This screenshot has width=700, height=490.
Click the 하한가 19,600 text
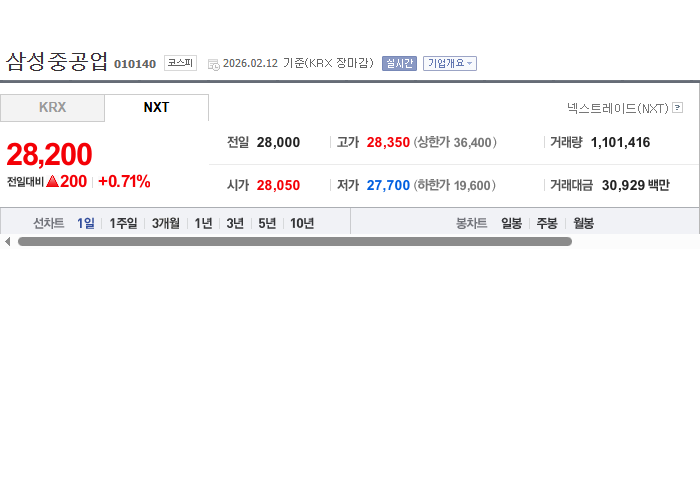tap(454, 185)
